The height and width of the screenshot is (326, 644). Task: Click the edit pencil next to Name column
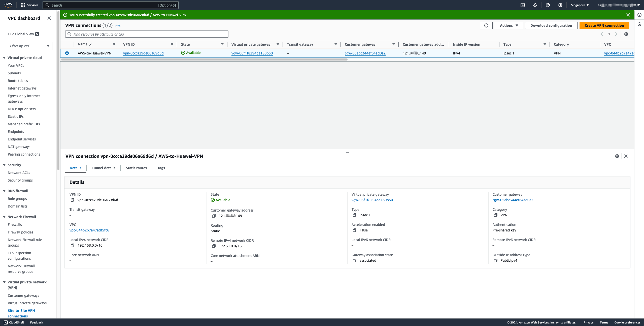[x=91, y=44]
